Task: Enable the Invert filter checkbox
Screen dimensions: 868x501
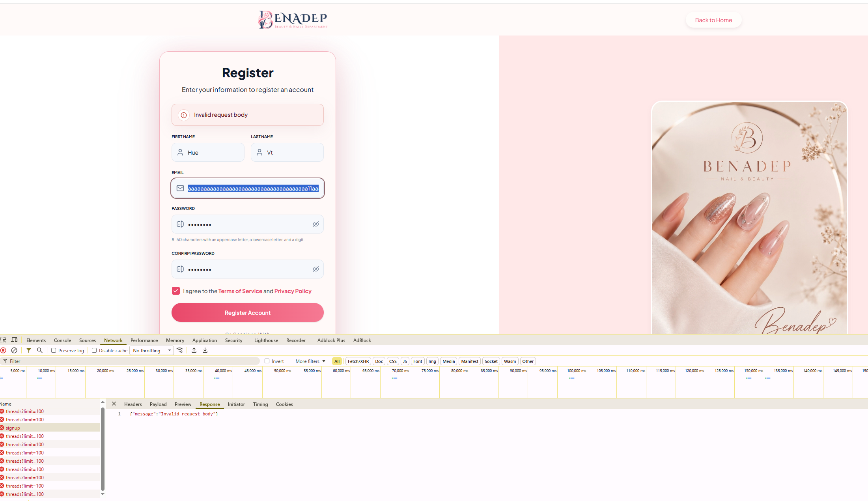Action: [267, 361]
